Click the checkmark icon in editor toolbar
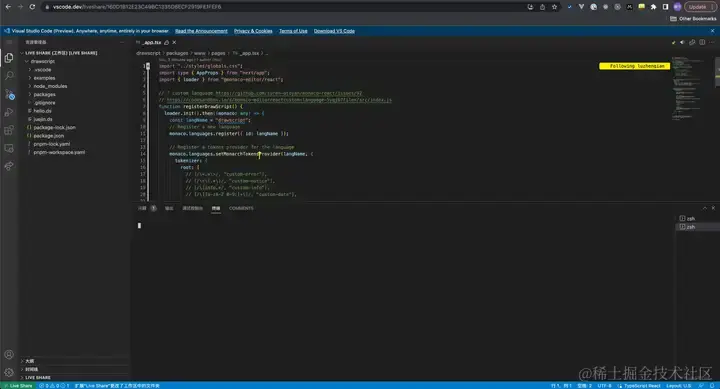The height and width of the screenshot is (389, 720). click(x=674, y=42)
